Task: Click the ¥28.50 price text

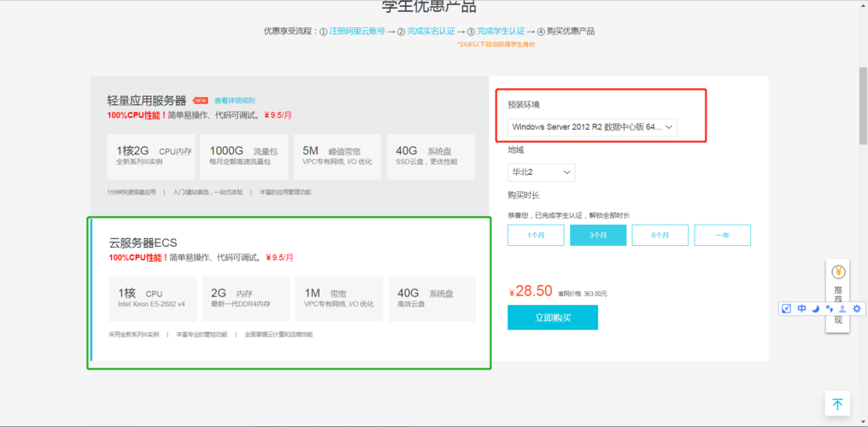Action: (531, 291)
